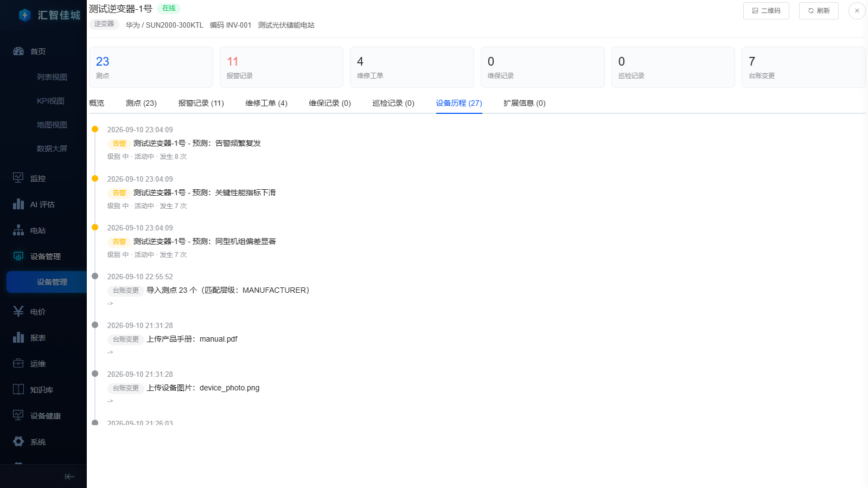The width and height of the screenshot is (868, 488).
Task: Click the 台账变更 tag on manual.pdf entry
Action: tap(126, 339)
